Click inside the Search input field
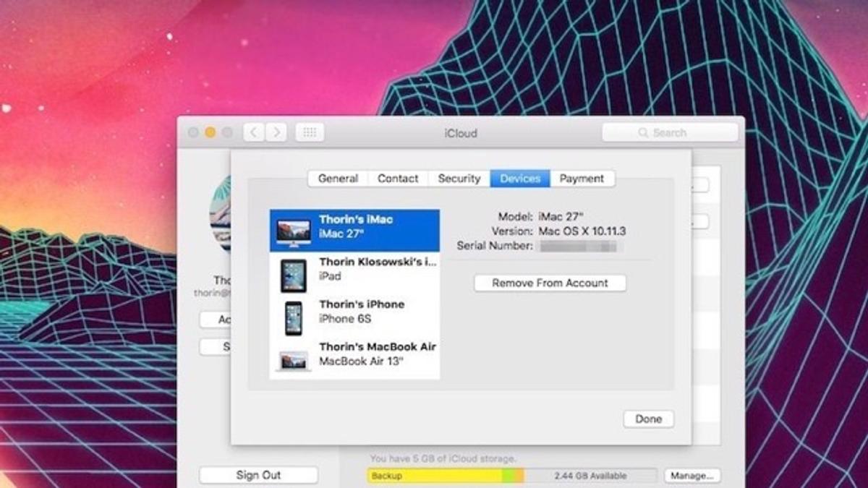868x488 pixels. (x=673, y=132)
